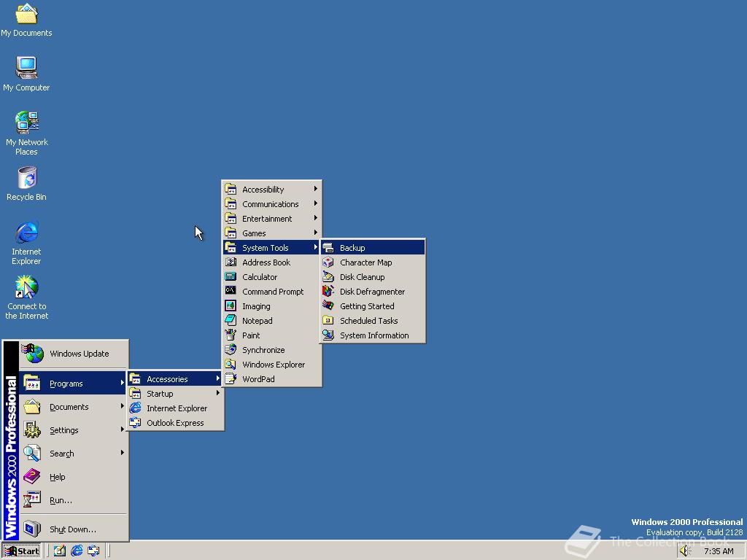Click the Paint icon
The height and width of the screenshot is (560, 747).
click(x=231, y=335)
